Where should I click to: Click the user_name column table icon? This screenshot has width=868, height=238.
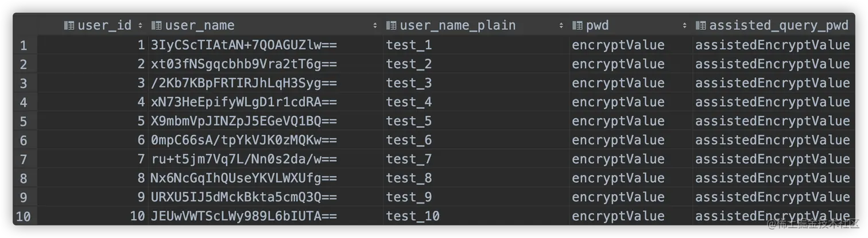point(156,25)
